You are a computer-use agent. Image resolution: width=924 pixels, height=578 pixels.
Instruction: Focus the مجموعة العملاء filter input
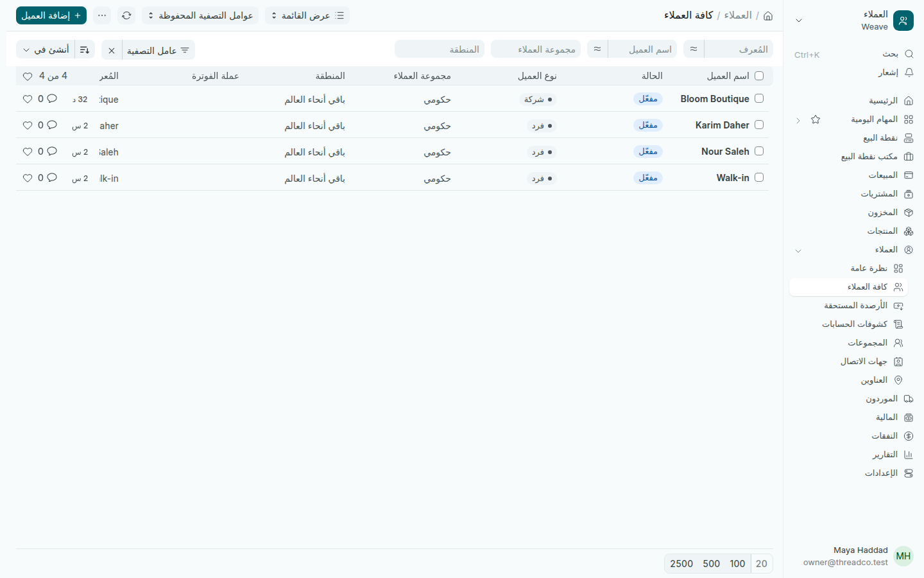pos(536,49)
